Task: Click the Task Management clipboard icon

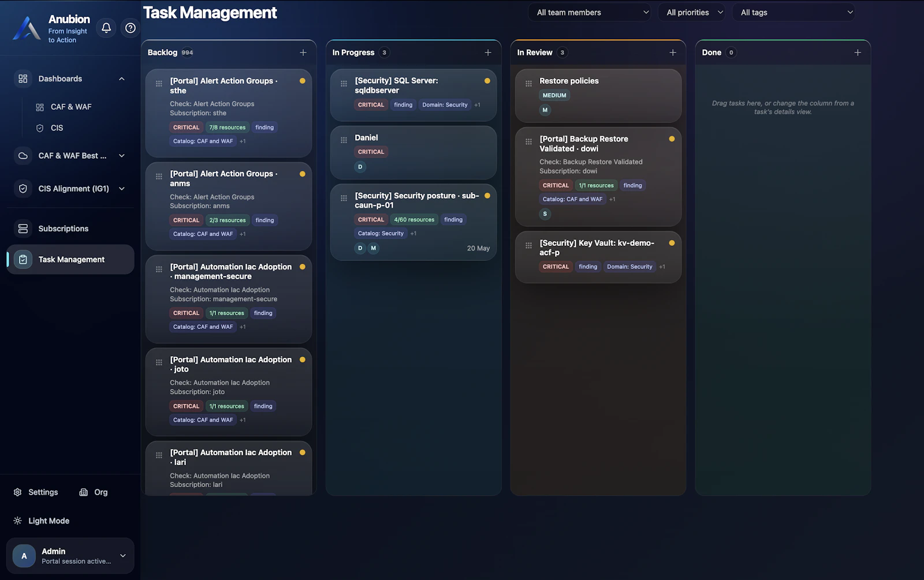Action: coord(23,260)
